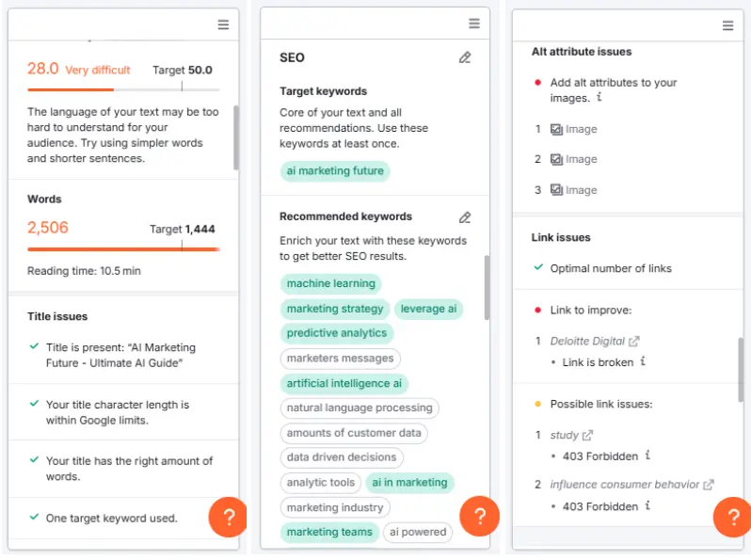Edit recommended keywords using the pencil icon
Image resolution: width=751 pixels, height=560 pixels.
coord(465,216)
